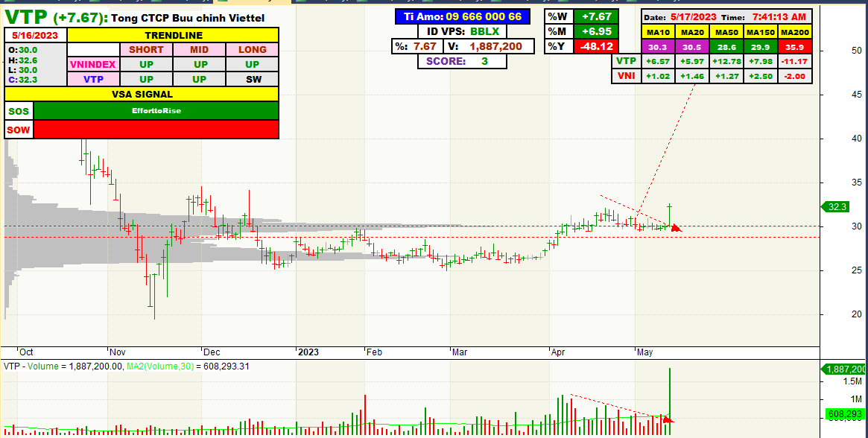Click VNINDEX short-term UP cell
The width and height of the screenshot is (868, 438).
pyautogui.click(x=146, y=64)
